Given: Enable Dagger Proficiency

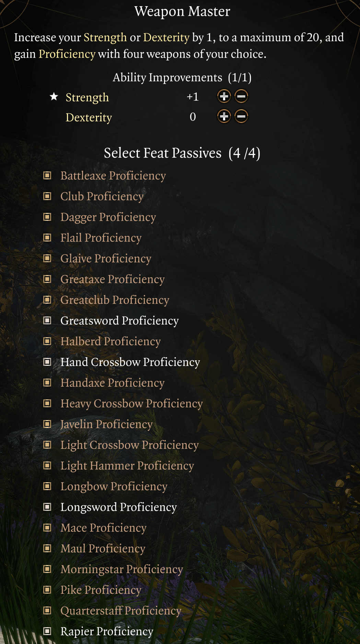Looking at the screenshot, I should pyautogui.click(x=48, y=217).
